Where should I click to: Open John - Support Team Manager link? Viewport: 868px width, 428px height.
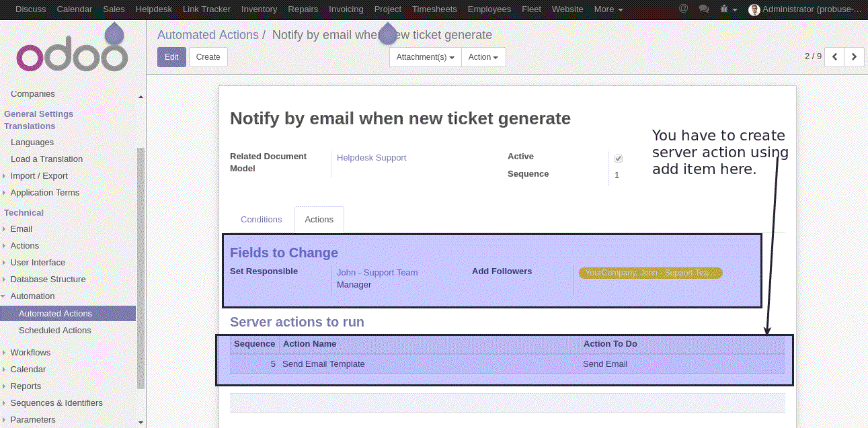pyautogui.click(x=377, y=278)
